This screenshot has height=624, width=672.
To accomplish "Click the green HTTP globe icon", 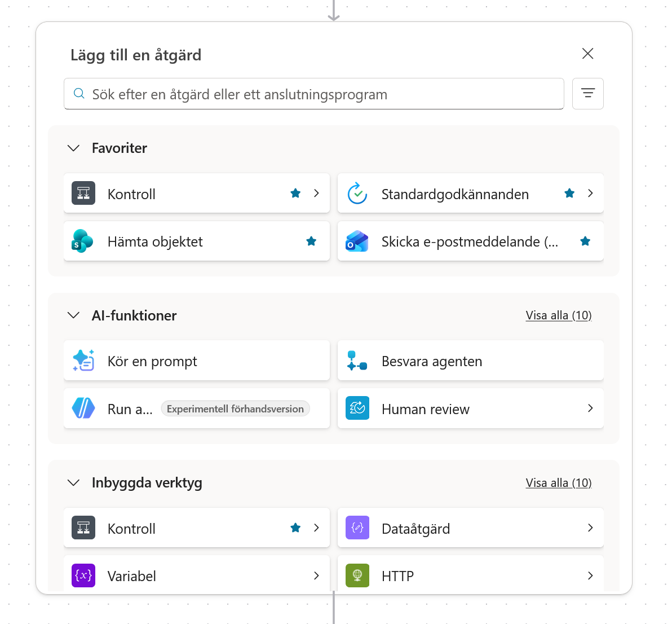I will pos(357,575).
